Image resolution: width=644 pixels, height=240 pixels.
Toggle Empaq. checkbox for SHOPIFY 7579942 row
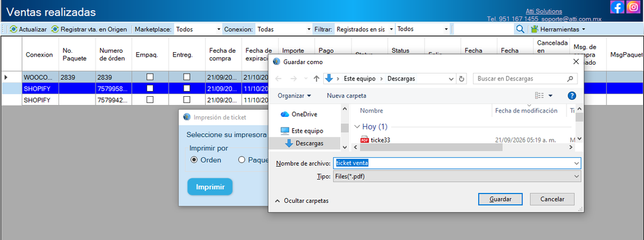(150, 100)
